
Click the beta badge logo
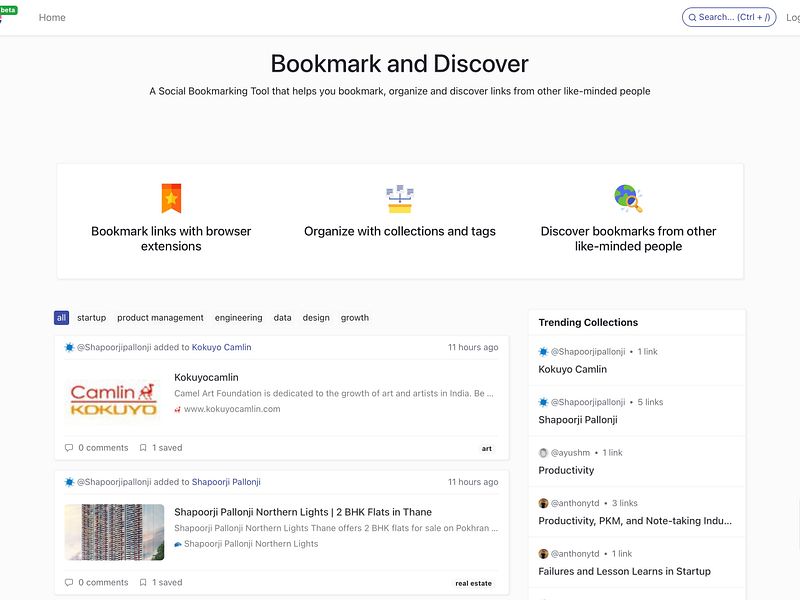[x=8, y=10]
